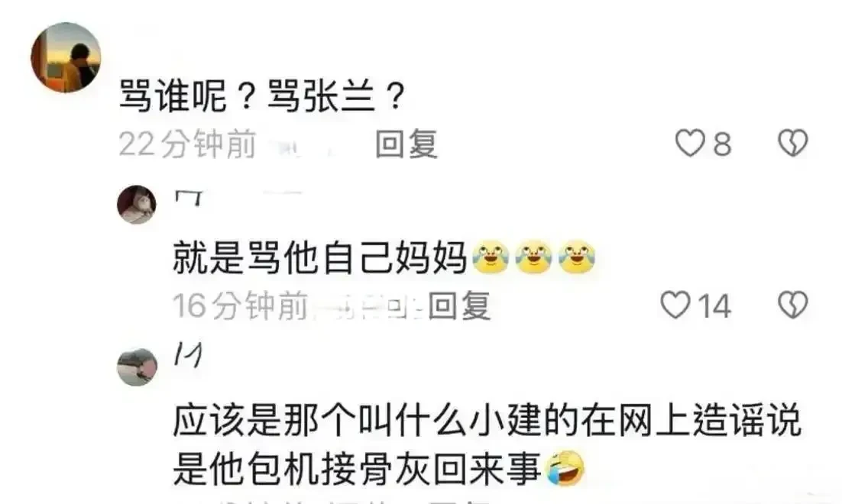This screenshot has width=842, height=504.
Task: Dislike the comment posted 22分钟前
Action: pyautogui.click(x=793, y=144)
